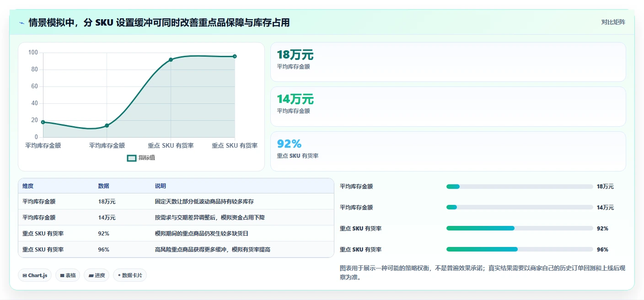Click the chart data point at value 18
The height and width of the screenshot is (300, 644).
[x=43, y=122]
